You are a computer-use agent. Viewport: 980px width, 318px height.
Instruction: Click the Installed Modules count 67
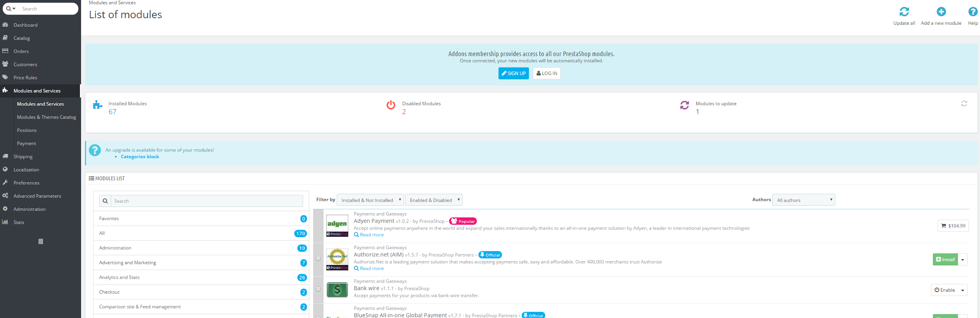coord(113,112)
